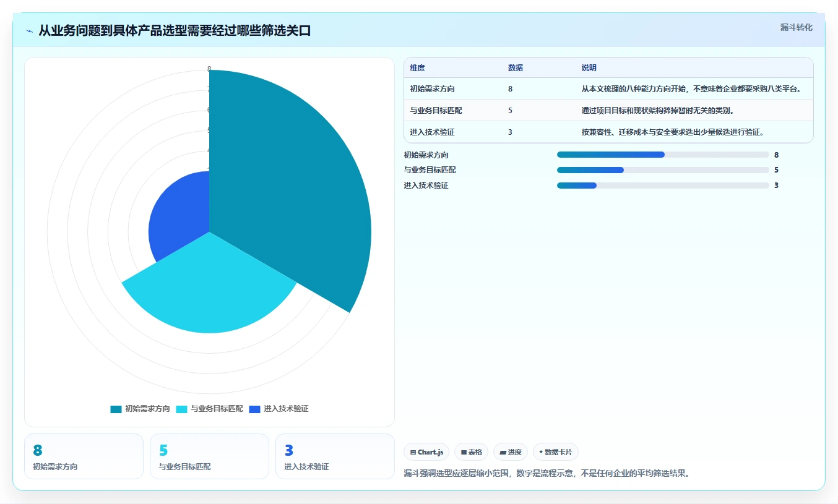Open the 与业务目标匹配 data card
This screenshot has height=504, width=838.
pyautogui.click(x=209, y=456)
